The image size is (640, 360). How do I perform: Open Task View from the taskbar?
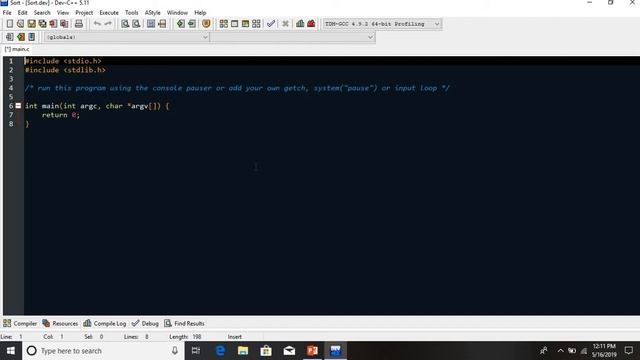(196, 351)
